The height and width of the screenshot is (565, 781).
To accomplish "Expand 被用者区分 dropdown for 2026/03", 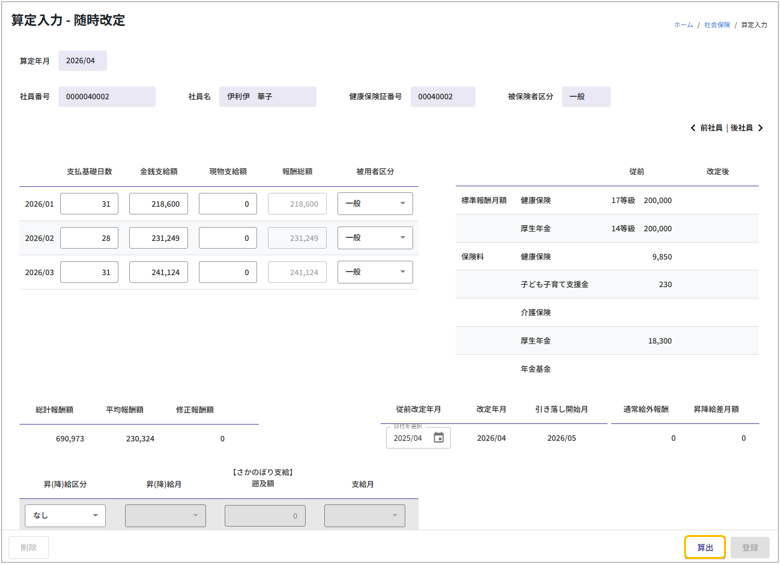I will click(x=375, y=272).
